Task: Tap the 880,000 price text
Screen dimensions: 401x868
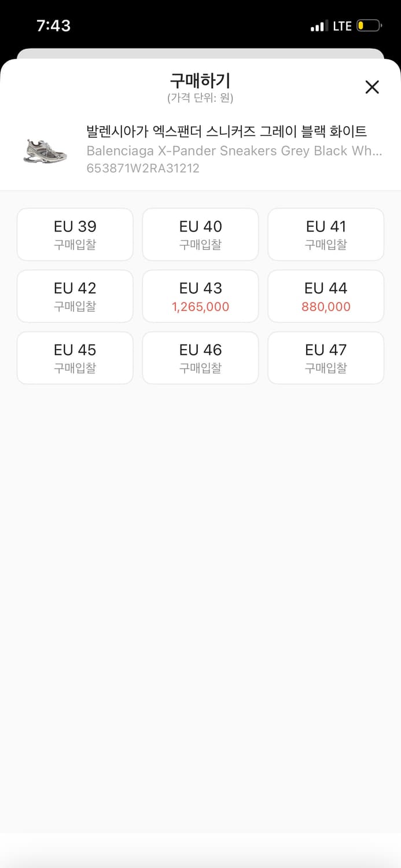Action: coord(325,306)
